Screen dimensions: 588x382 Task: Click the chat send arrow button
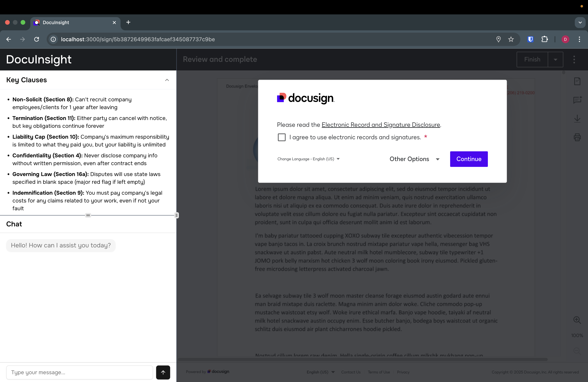pos(163,372)
